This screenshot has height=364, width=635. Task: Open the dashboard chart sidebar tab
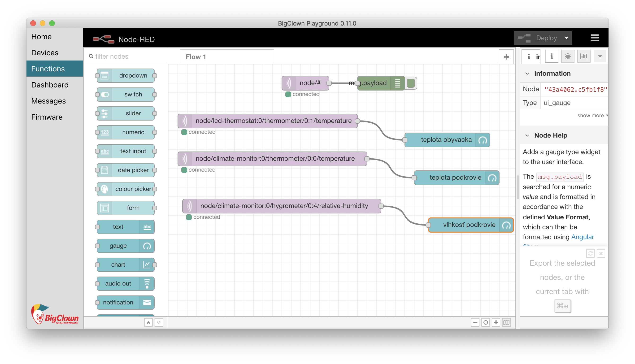(x=583, y=56)
